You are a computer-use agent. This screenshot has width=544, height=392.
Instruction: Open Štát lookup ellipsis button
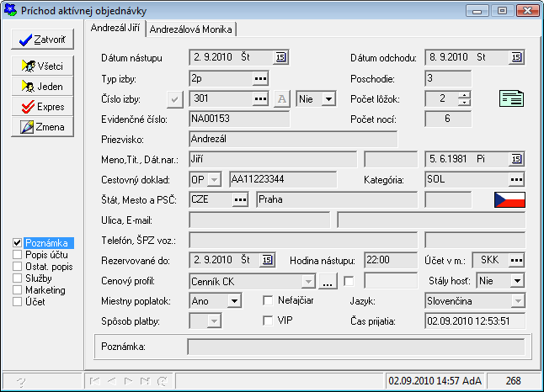(x=240, y=199)
